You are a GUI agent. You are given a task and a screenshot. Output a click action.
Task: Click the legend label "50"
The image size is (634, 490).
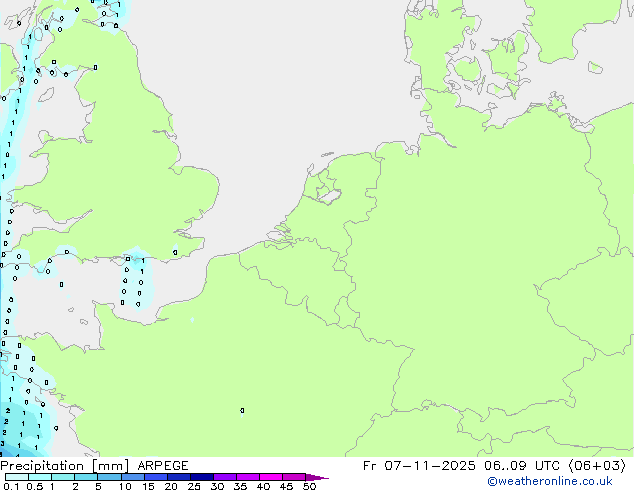click(x=309, y=486)
